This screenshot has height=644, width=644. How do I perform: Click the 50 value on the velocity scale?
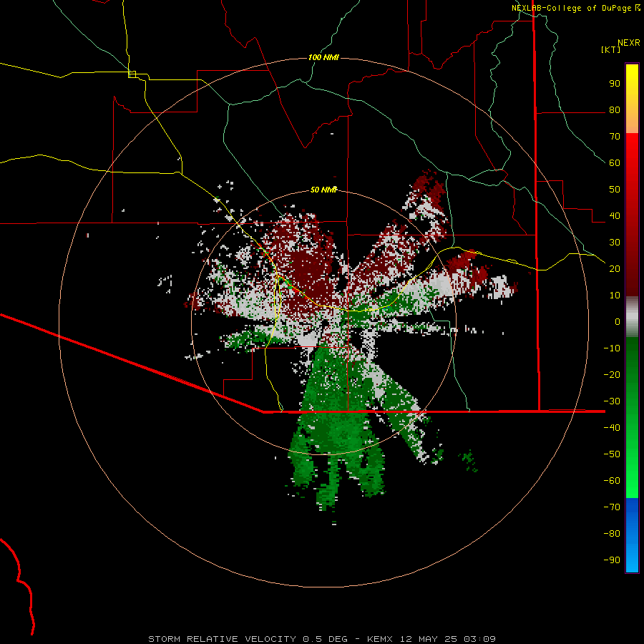(615, 190)
